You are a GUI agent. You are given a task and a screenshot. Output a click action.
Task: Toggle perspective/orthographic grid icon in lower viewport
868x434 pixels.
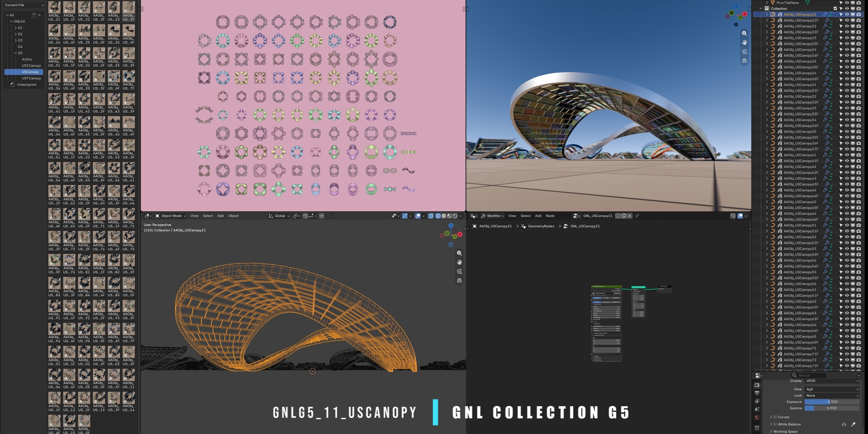tap(459, 280)
